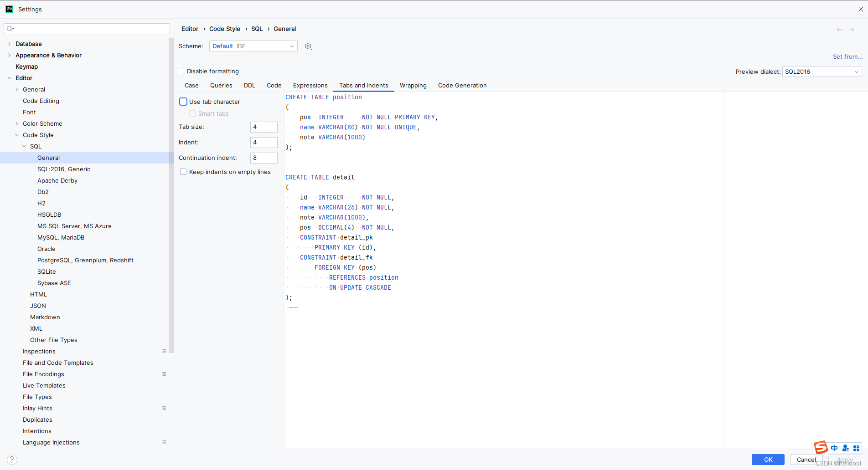The height and width of the screenshot is (470, 868).
Task: Click the Sogou input method logo in system tray
Action: [820, 447]
